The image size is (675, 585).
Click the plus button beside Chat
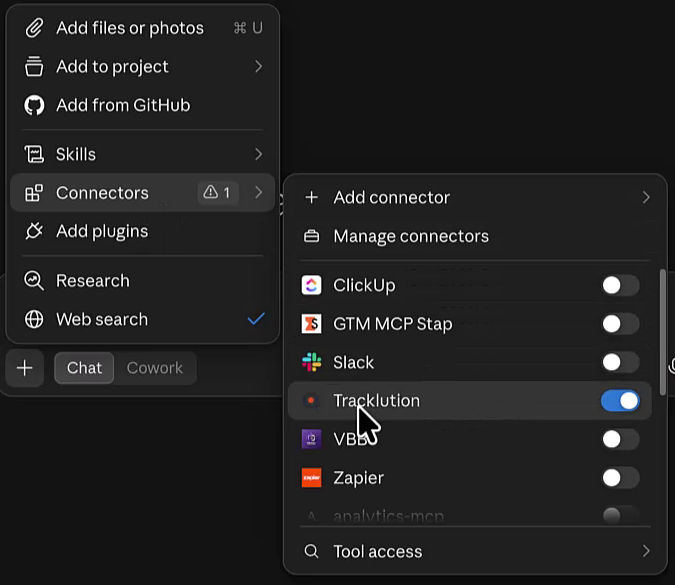click(25, 368)
